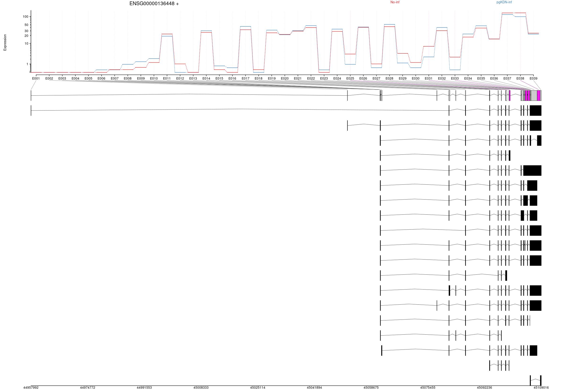Click exon label E029
The height and width of the screenshot is (392, 567).
403,79
